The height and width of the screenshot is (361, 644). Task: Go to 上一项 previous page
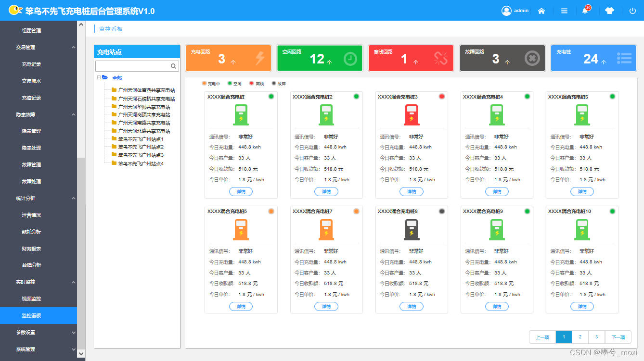click(x=542, y=337)
